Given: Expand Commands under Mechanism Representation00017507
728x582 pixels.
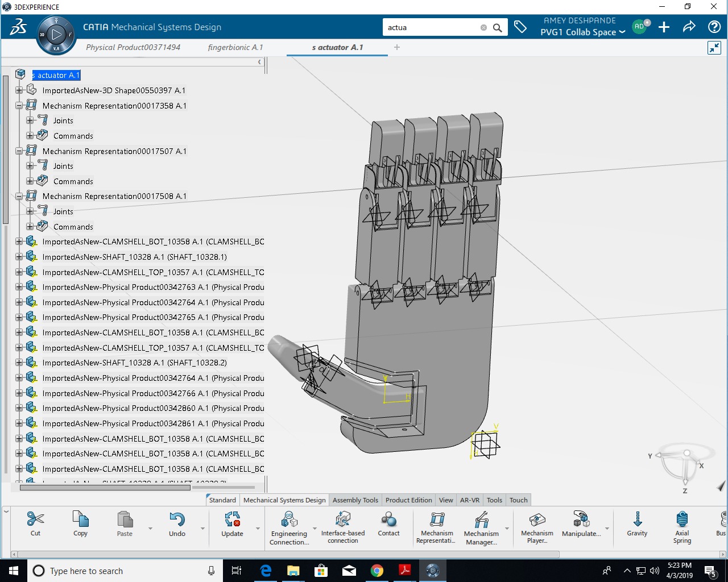Looking at the screenshot, I should pos(30,181).
